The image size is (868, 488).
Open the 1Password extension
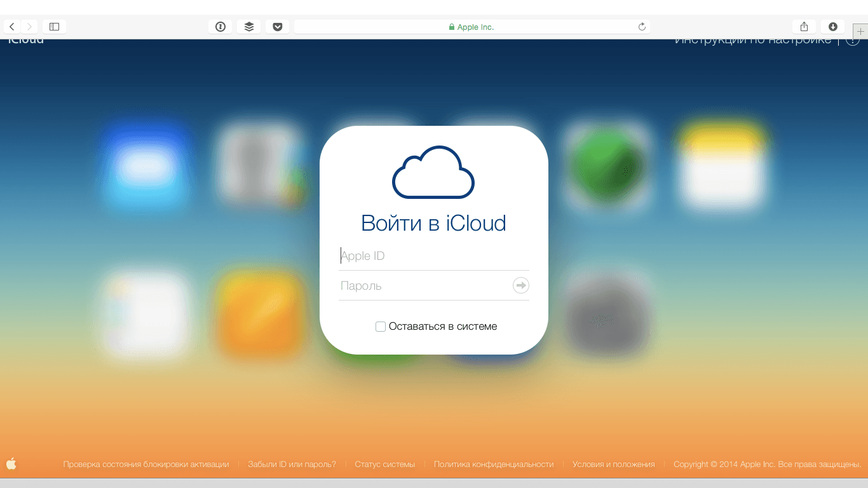220,27
